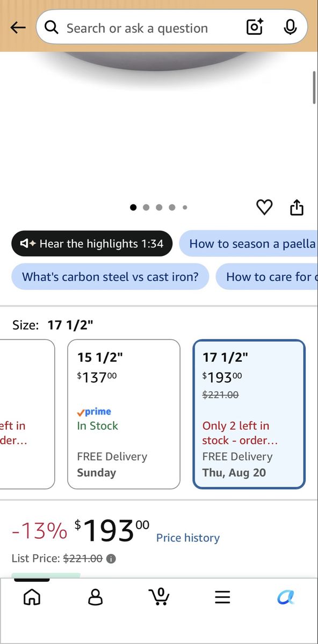318x644 pixels.
Task: Tap "How to season a paella" chip
Action: click(249, 244)
